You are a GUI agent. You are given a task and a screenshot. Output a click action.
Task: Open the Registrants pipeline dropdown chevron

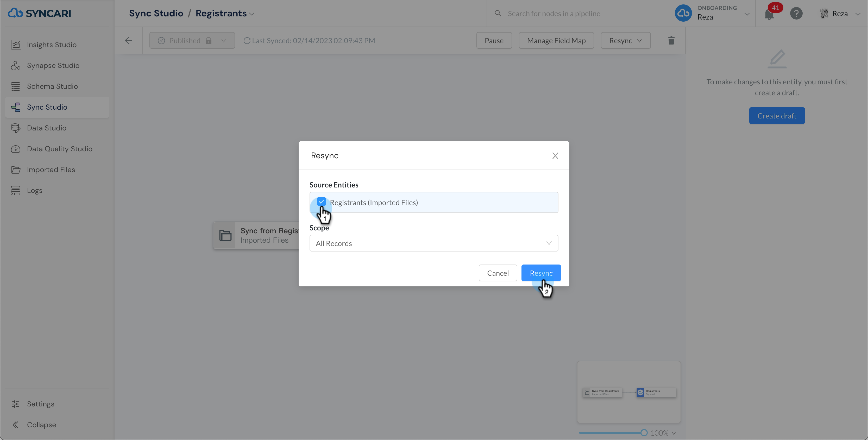click(252, 14)
